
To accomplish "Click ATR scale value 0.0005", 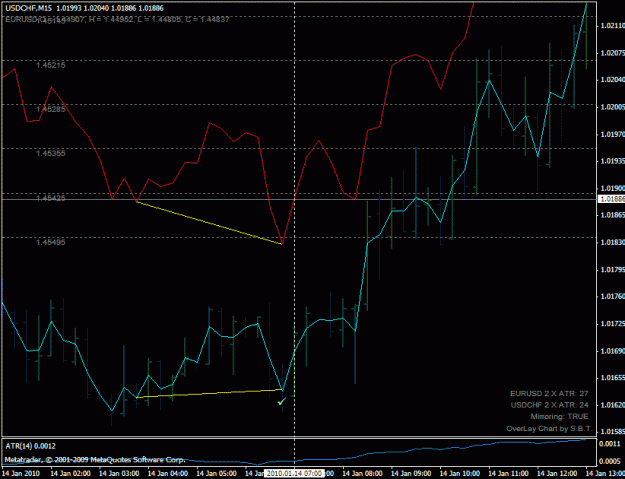I will (610, 461).
